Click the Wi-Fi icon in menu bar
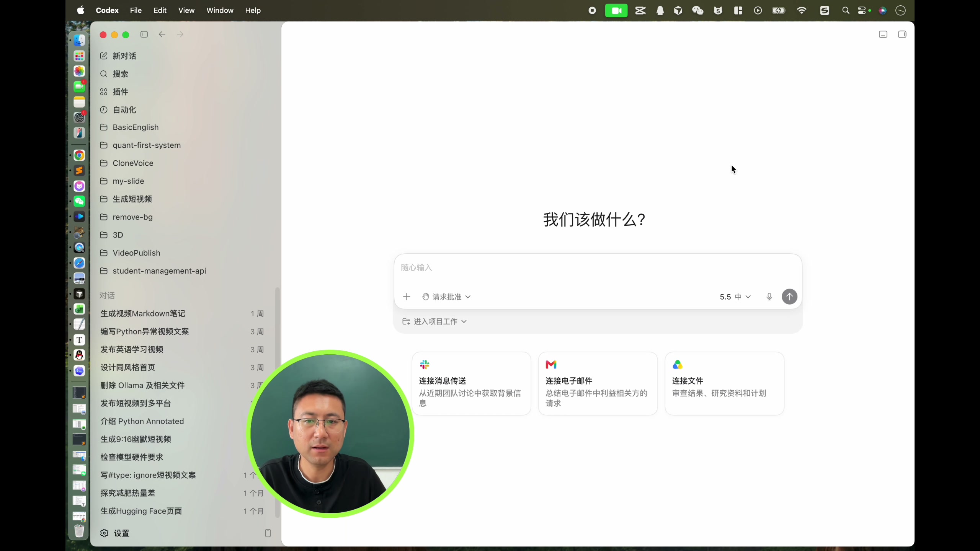 point(801,10)
